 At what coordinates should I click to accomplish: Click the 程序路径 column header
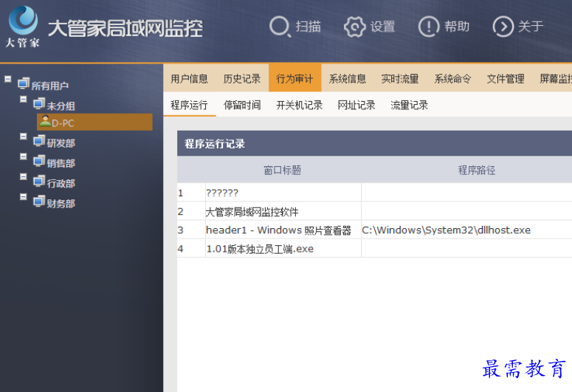coord(477,170)
